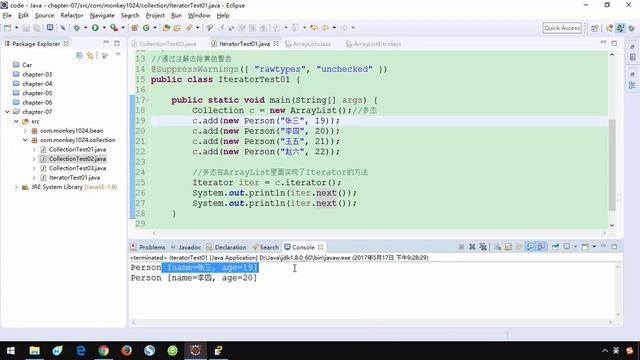
Task: Click the Pin Console icon
Action: point(556,247)
